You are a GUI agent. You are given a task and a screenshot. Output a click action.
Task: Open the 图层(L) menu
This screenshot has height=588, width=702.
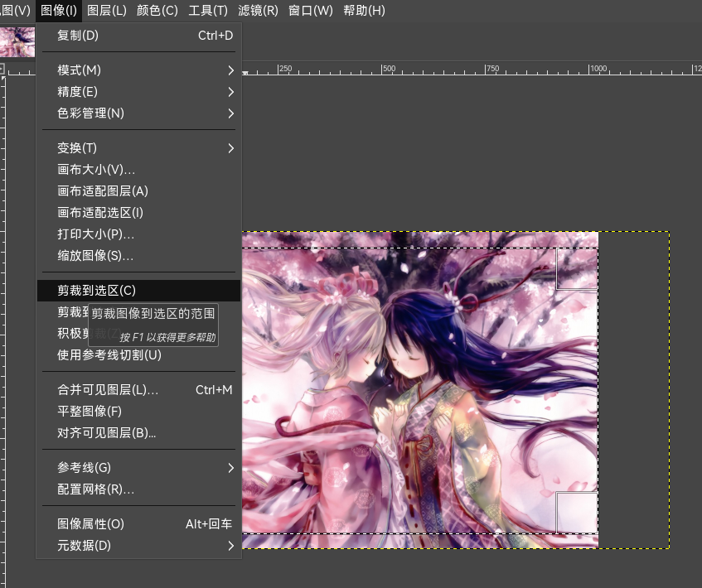[107, 10]
